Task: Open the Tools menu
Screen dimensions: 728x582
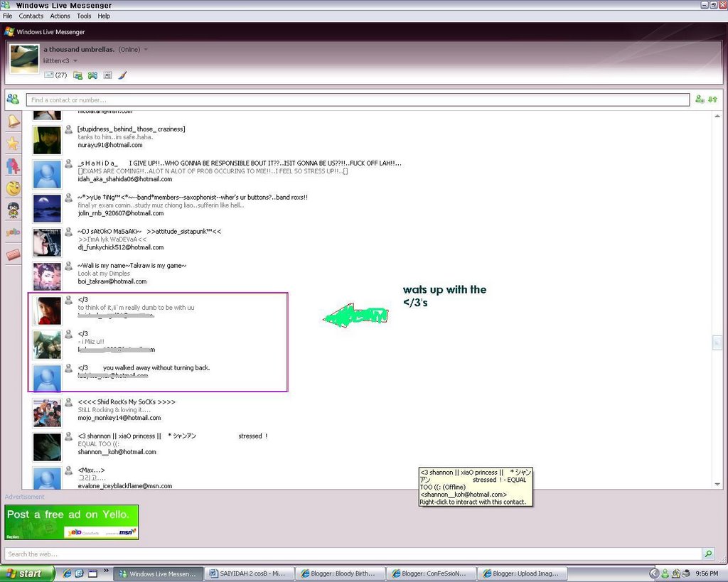Action: tap(84, 16)
